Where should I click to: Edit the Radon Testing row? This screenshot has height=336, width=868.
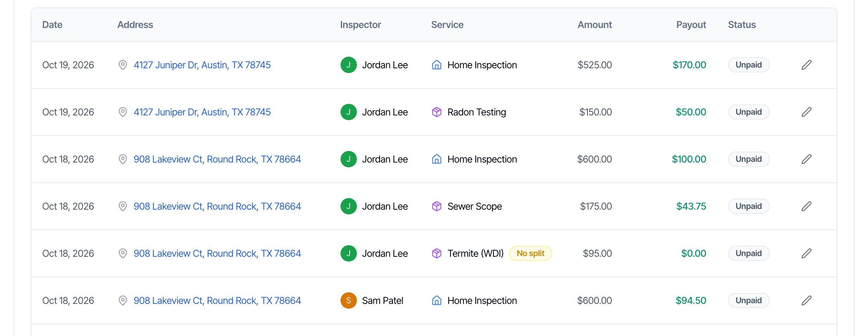pyautogui.click(x=806, y=112)
